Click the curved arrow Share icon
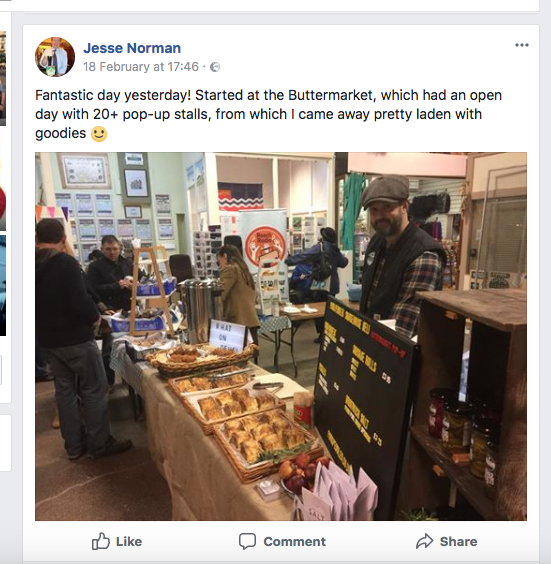The image size is (551, 564). click(x=424, y=541)
